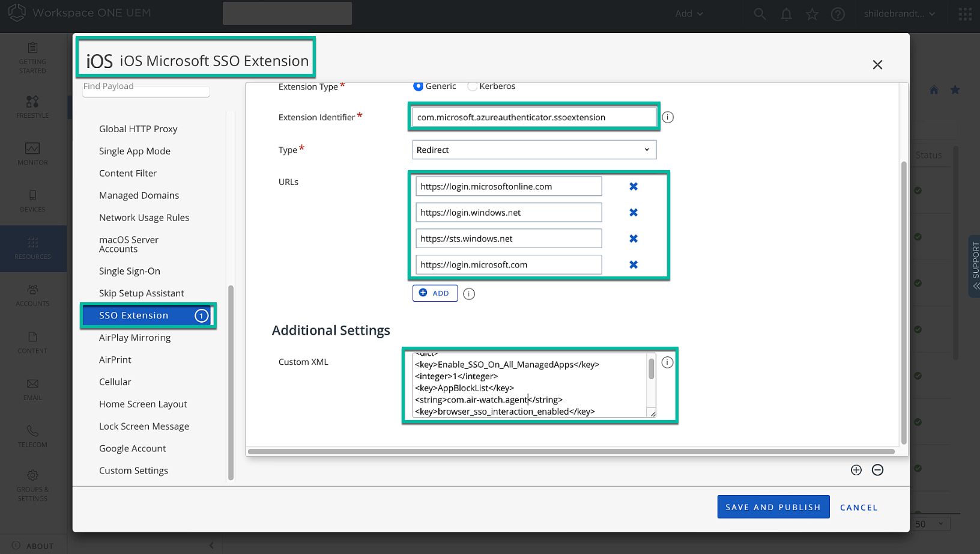This screenshot has height=554, width=980.
Task: Delete the sts.windows.net URL row
Action: coord(633,239)
